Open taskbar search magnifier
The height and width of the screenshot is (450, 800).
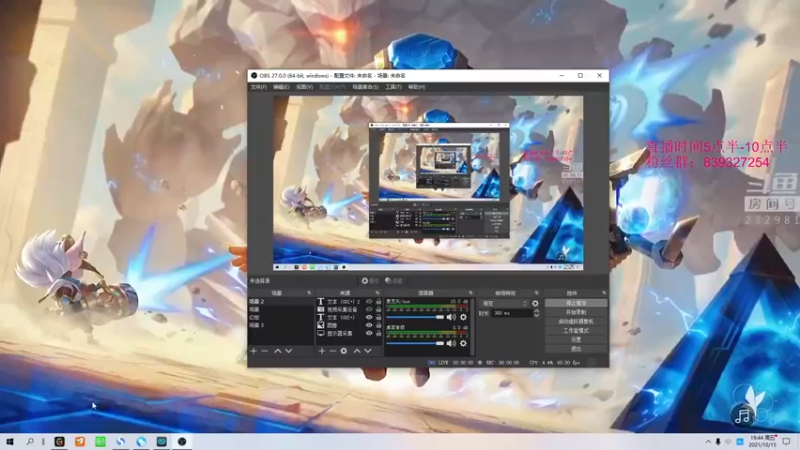click(30, 441)
